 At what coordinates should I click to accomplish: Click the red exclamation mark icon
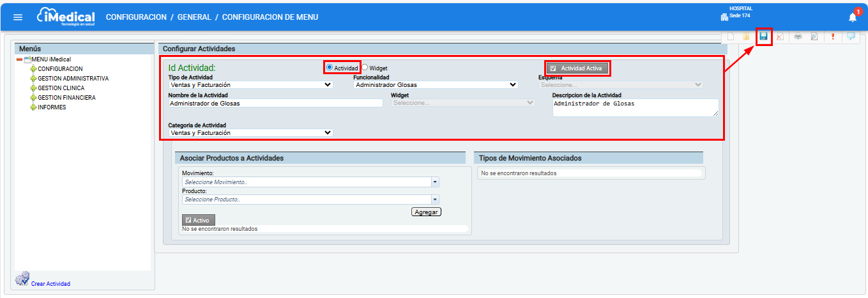[832, 37]
